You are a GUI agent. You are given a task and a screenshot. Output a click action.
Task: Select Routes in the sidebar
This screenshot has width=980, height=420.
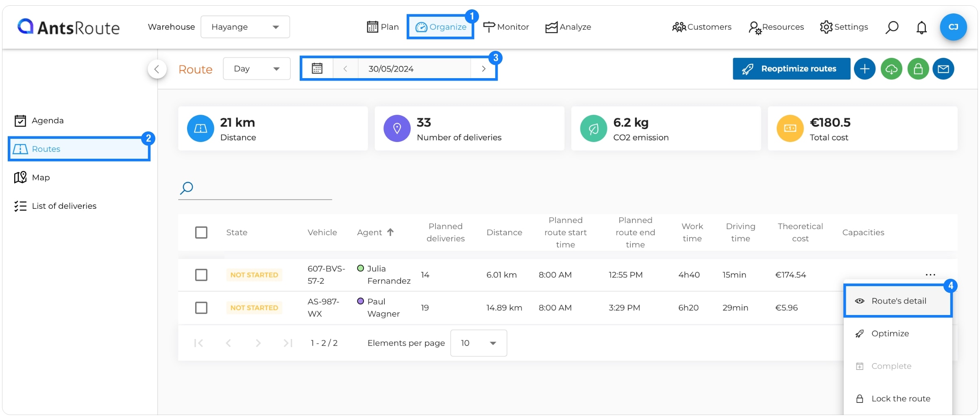pos(79,149)
